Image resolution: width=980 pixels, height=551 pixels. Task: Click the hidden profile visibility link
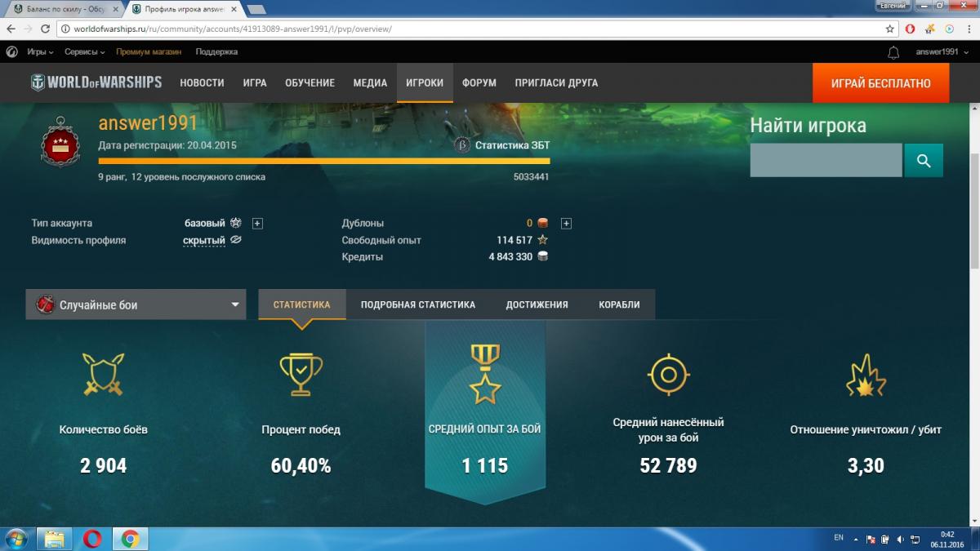coord(203,241)
